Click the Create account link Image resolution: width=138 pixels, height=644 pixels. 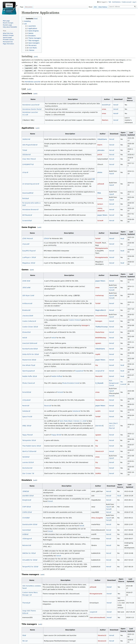coord(126,2)
